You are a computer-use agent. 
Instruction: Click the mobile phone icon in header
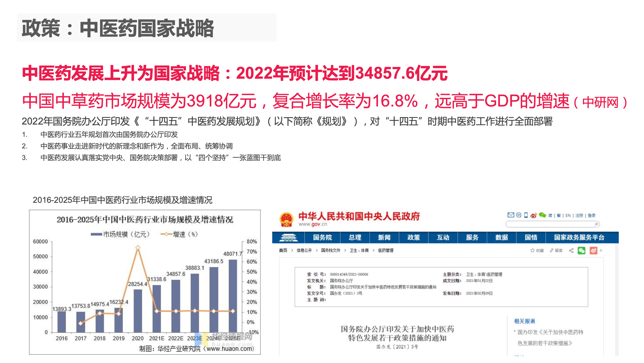(x=526, y=215)
